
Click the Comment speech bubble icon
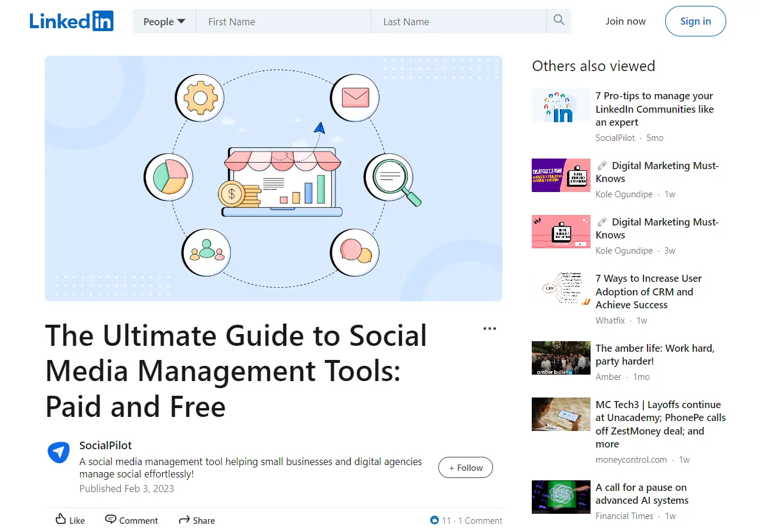pyautogui.click(x=110, y=519)
